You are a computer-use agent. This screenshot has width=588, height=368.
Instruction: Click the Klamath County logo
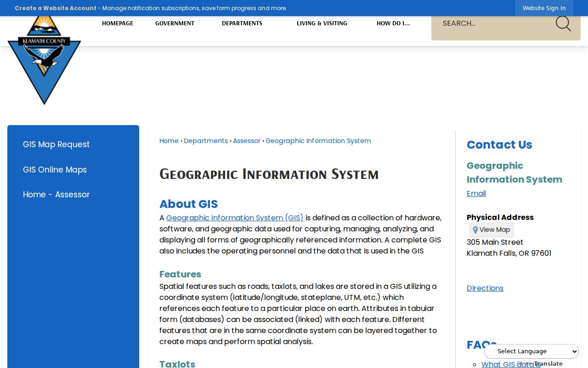[x=44, y=60]
